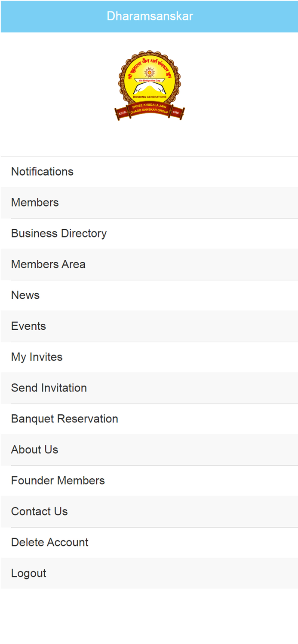298x644 pixels.
Task: Open Contact Us page
Action: pyautogui.click(x=40, y=512)
